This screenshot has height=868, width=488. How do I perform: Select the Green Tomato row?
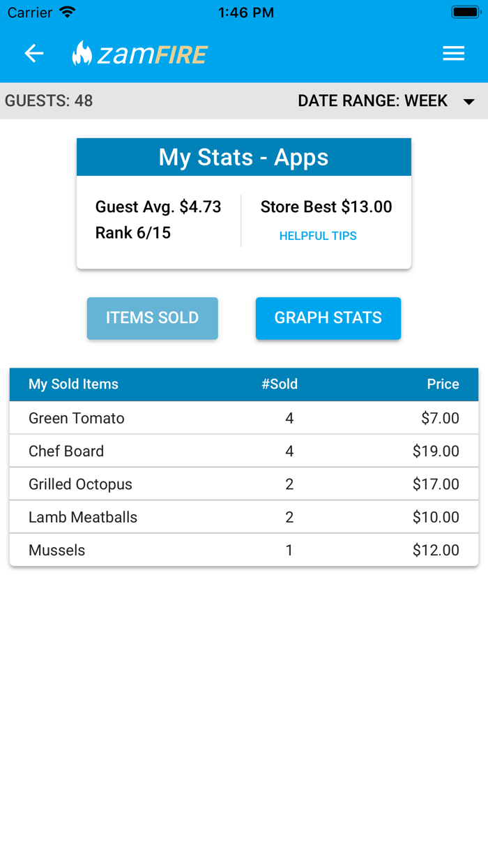(243, 418)
